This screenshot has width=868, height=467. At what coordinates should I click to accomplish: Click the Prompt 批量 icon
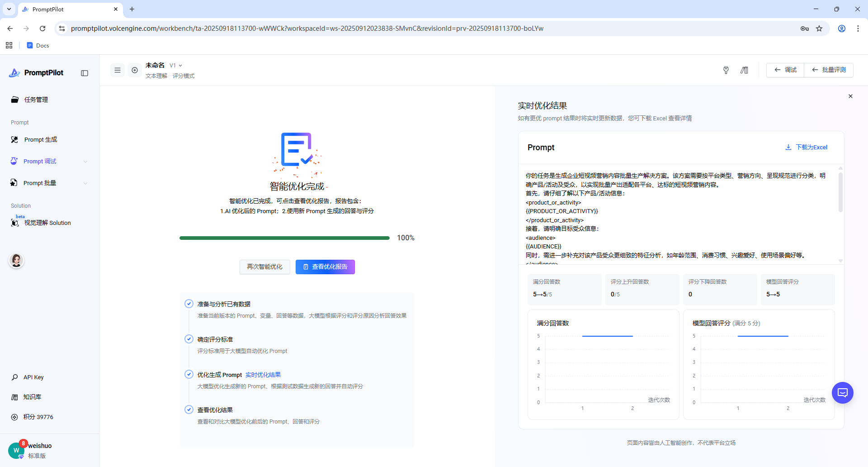pyautogui.click(x=14, y=183)
